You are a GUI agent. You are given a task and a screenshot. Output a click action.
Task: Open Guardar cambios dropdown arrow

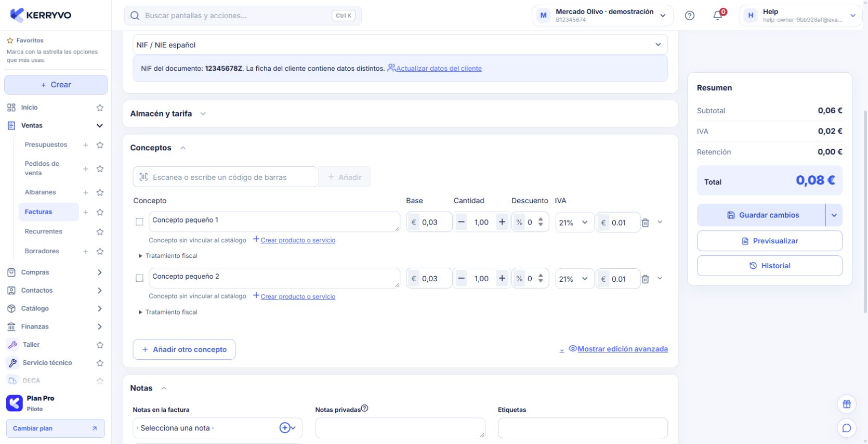click(834, 215)
